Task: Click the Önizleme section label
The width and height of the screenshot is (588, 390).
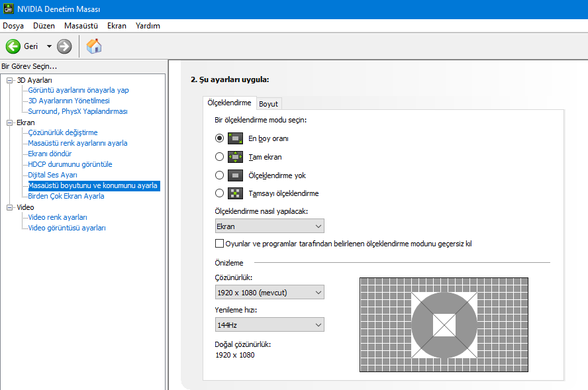Action: (x=228, y=263)
